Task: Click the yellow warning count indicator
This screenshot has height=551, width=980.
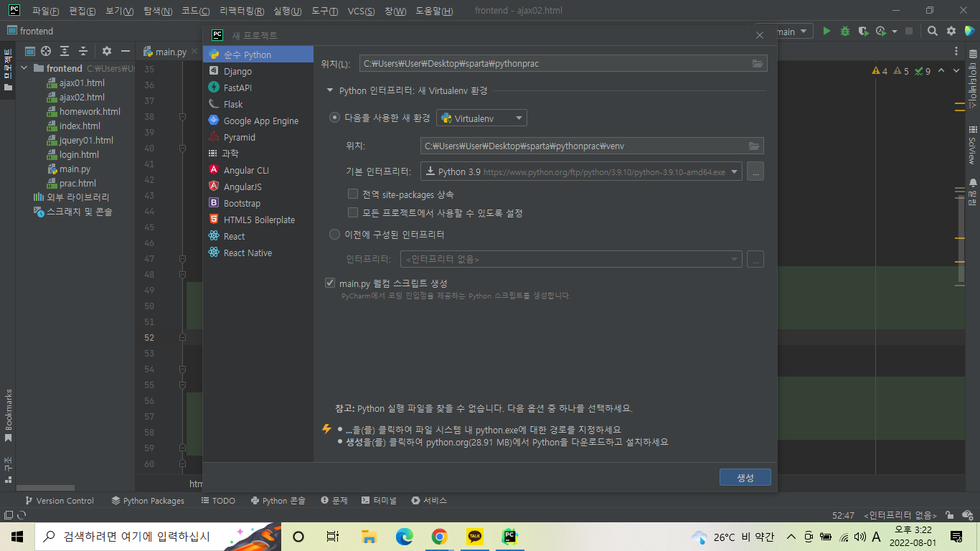Action: click(880, 71)
